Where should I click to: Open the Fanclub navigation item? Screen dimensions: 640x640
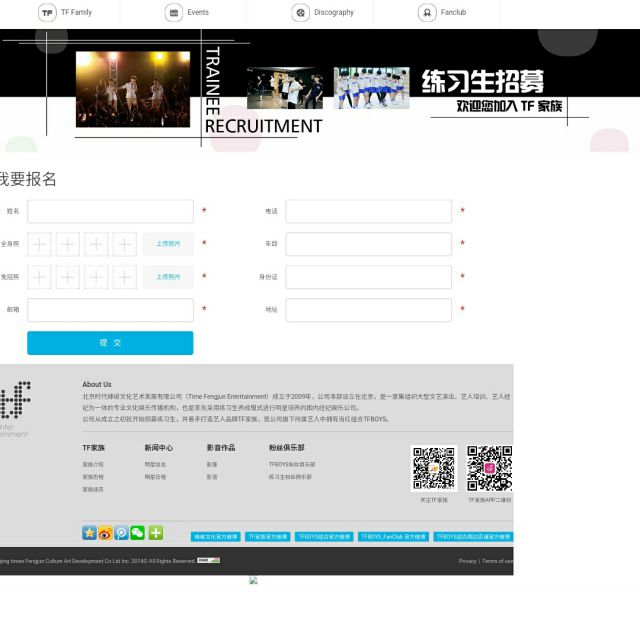tap(442, 13)
